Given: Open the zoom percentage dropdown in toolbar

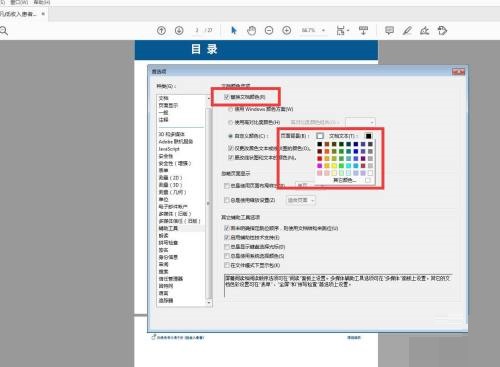Looking at the screenshot, I should 313,30.
